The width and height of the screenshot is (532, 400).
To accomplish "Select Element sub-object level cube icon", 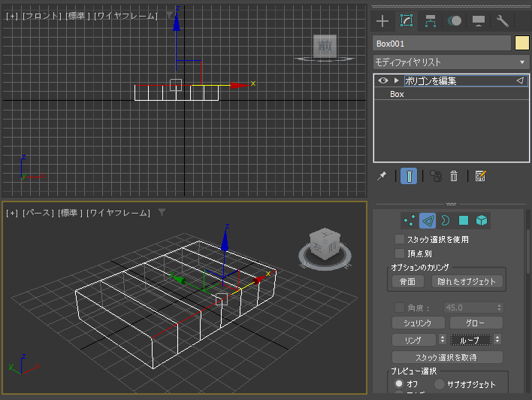I will point(482,221).
